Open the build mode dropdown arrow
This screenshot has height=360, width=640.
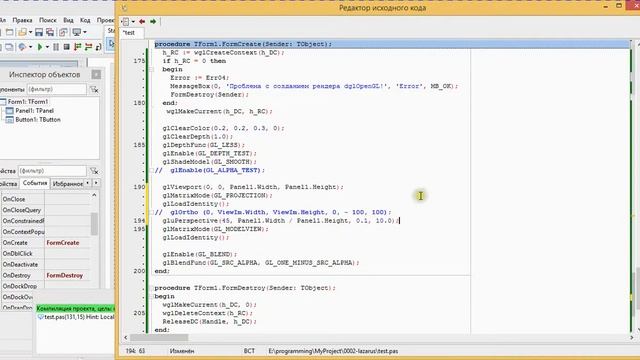click(30, 47)
